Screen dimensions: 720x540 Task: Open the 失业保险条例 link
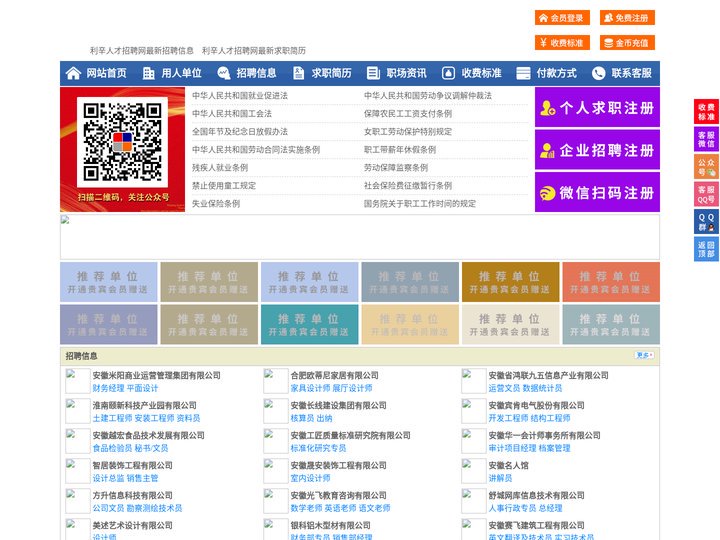pos(216,203)
